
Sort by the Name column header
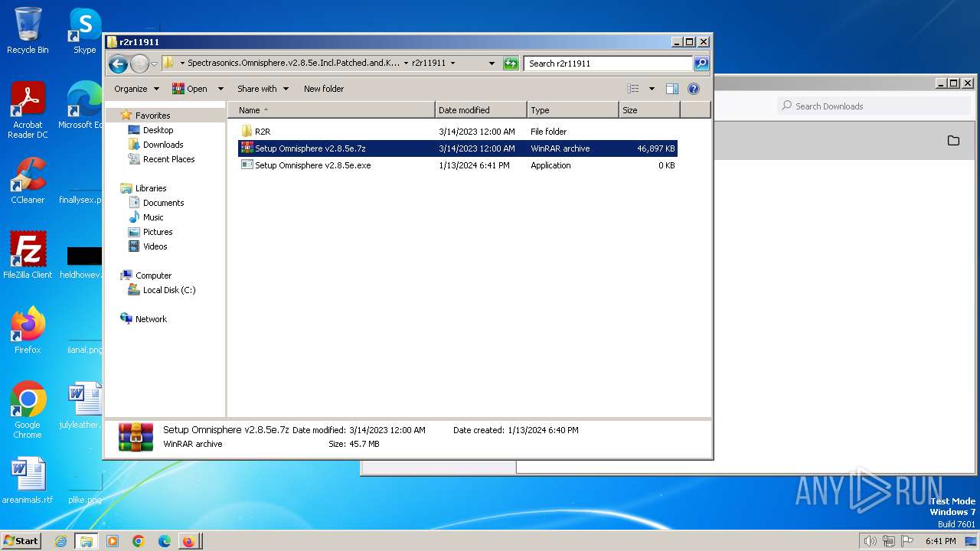point(331,110)
